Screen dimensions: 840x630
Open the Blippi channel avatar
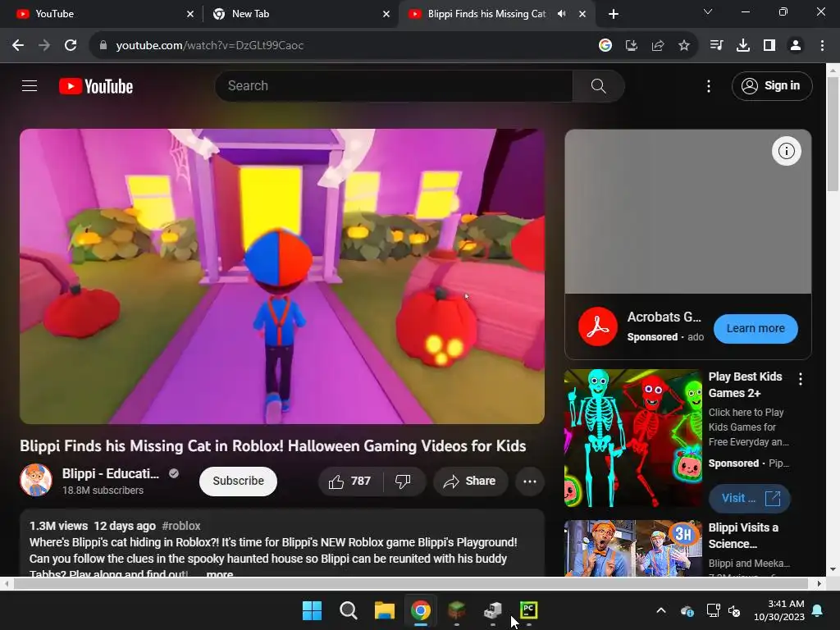point(36,480)
